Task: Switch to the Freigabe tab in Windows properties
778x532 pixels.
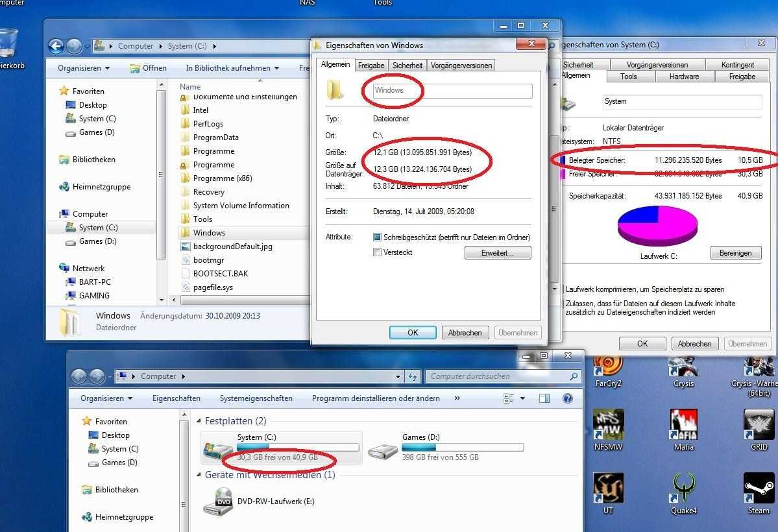Action: [371, 66]
